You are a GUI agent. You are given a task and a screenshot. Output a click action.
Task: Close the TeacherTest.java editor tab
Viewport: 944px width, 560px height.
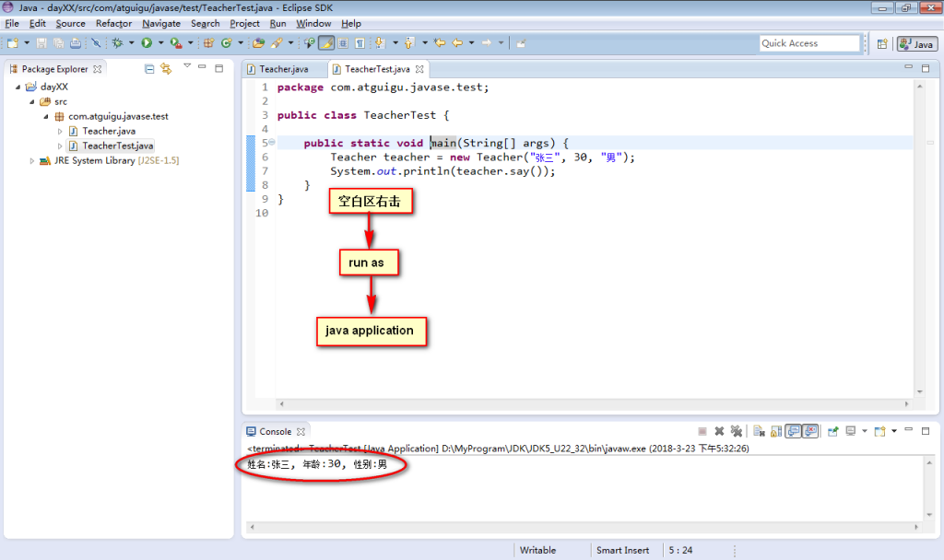[419, 69]
